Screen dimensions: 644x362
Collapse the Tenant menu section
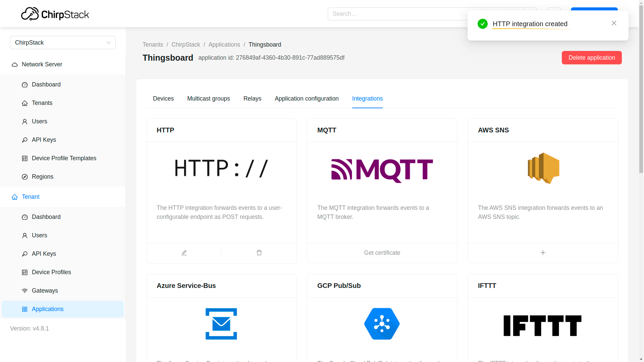tap(31, 197)
